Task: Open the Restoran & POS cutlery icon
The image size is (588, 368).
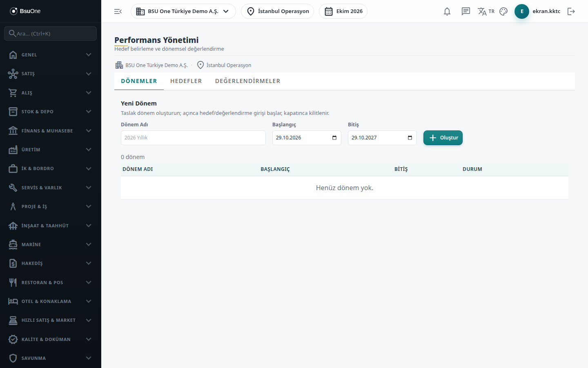Action: point(13,283)
